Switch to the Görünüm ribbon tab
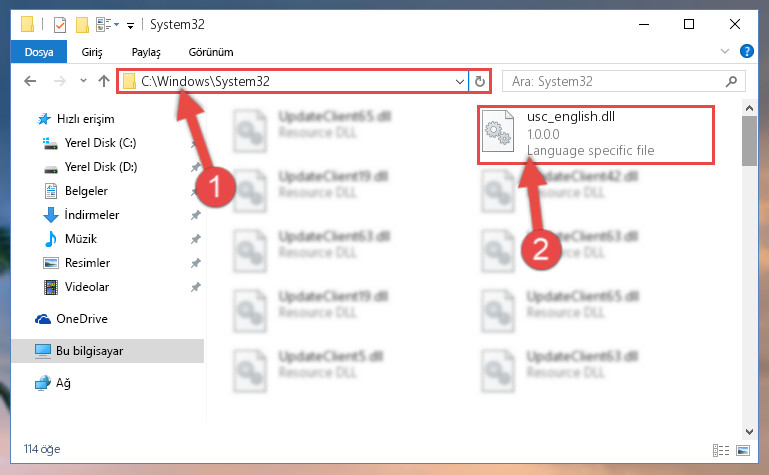The height and width of the screenshot is (475, 769). (211, 52)
